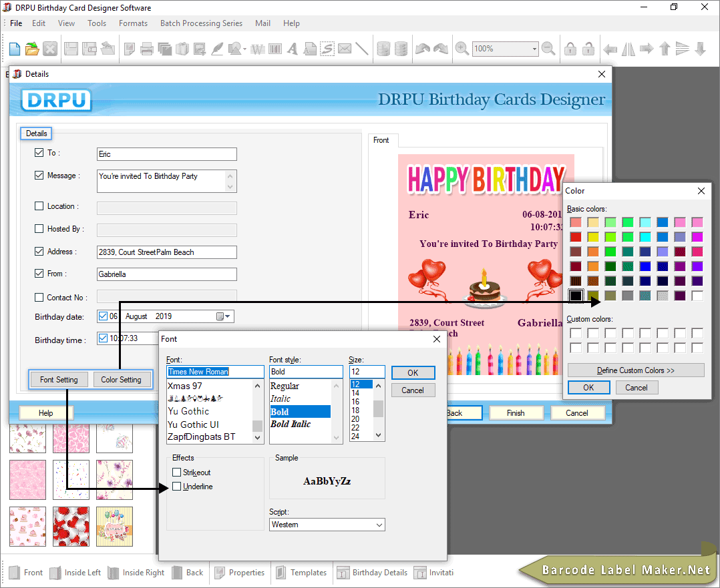Select the barcode tool icon

[275, 49]
